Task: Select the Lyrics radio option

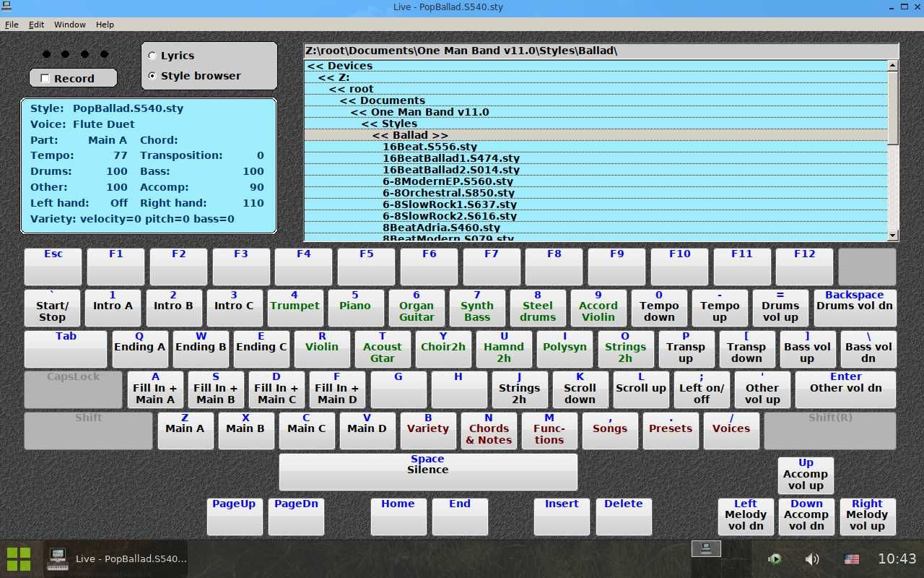Action: click(152, 56)
